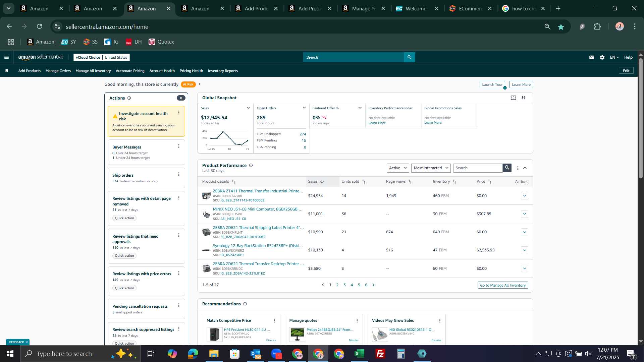Switch to the Manage Yo… browser tab
The width and height of the screenshot is (644, 362).
[x=364, y=8]
